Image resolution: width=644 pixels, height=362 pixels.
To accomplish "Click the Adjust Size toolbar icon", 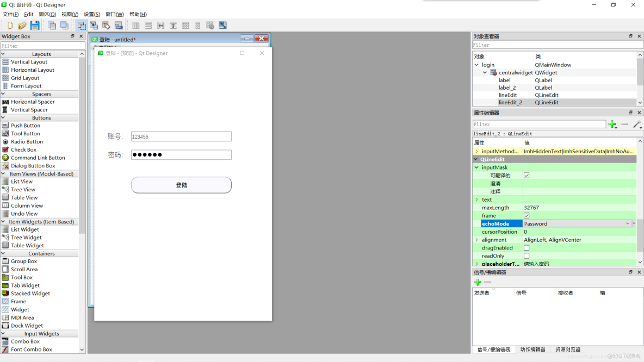I will point(222,25).
